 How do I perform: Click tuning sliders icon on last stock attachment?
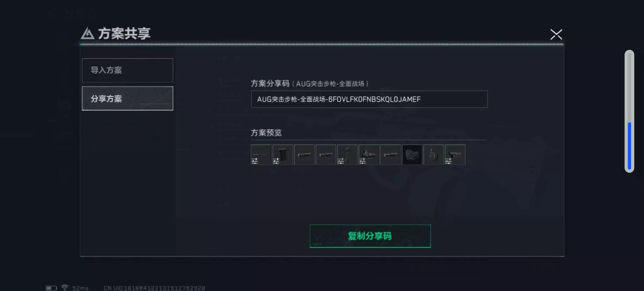pyautogui.click(x=448, y=161)
